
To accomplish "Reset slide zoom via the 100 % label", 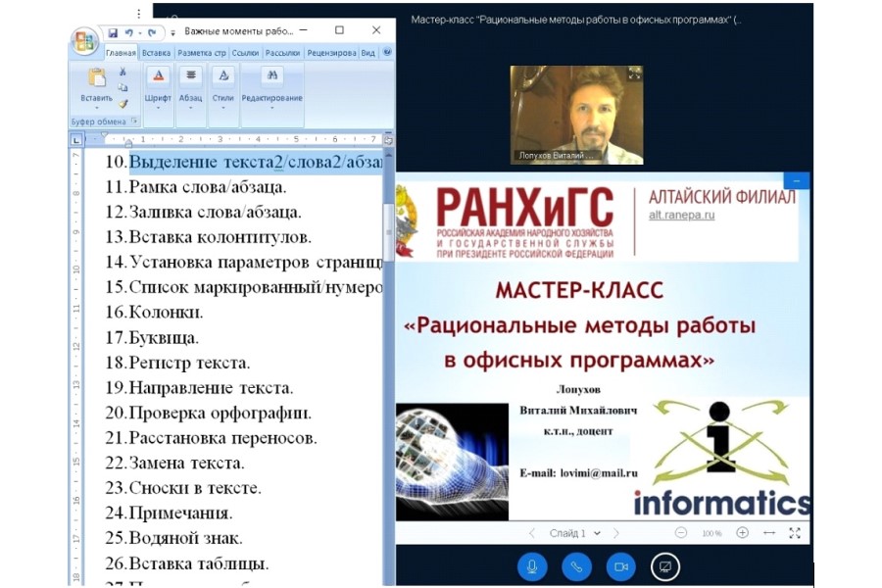I will coord(711,533).
